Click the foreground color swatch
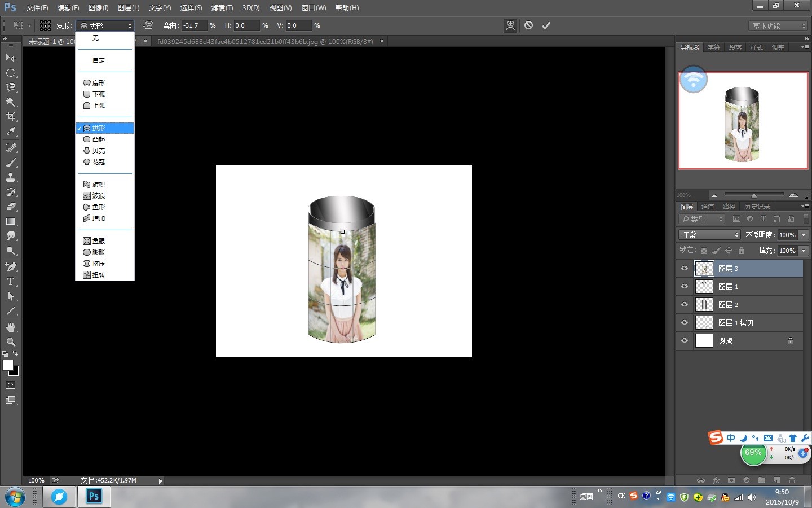Screen dimensions: 812x508 pyautogui.click(x=7, y=365)
